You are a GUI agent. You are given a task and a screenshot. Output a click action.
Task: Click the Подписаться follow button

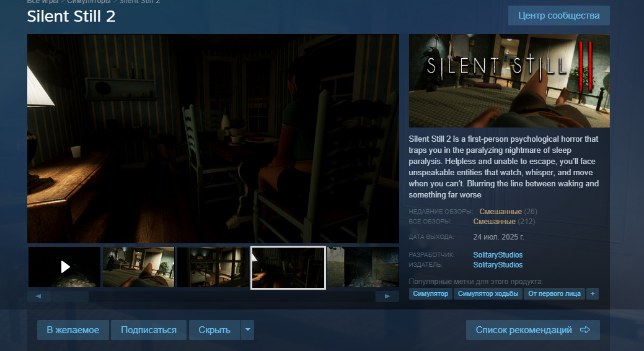click(x=149, y=330)
